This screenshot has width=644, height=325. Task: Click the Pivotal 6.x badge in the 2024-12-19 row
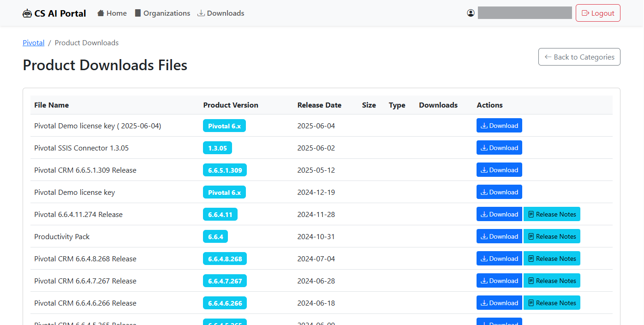[x=224, y=192]
